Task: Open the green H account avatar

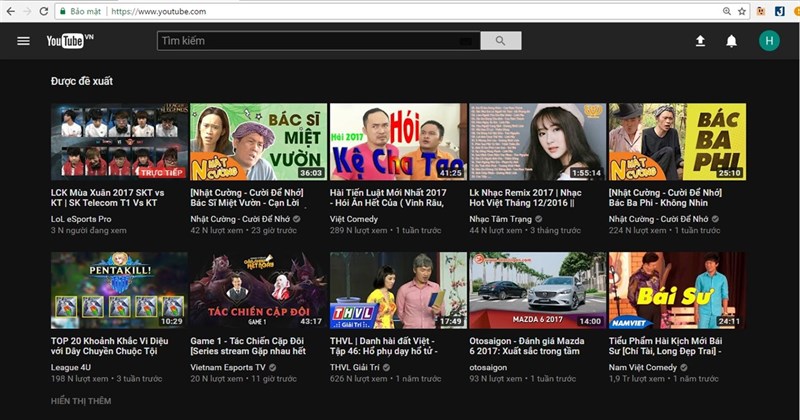Action: coord(768,41)
